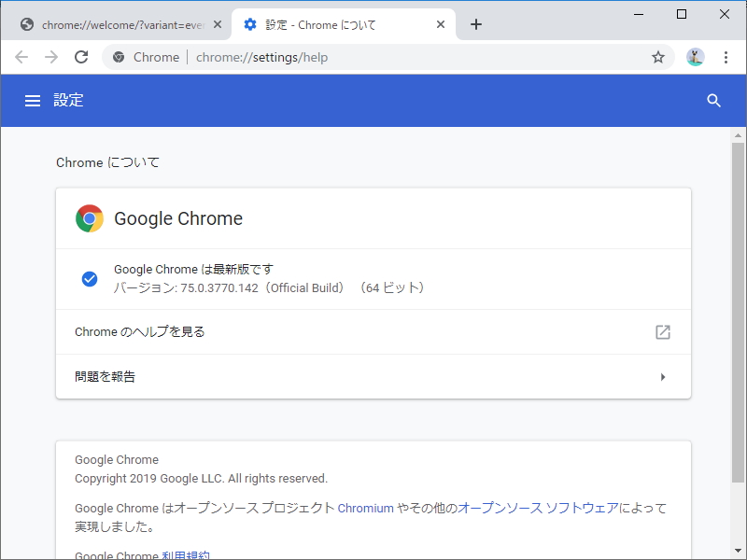Open a new tab with the plus button
747x560 pixels.
point(476,25)
